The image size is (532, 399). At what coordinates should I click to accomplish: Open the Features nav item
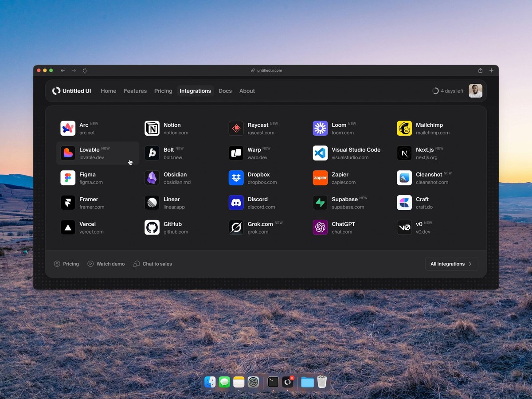(x=135, y=91)
